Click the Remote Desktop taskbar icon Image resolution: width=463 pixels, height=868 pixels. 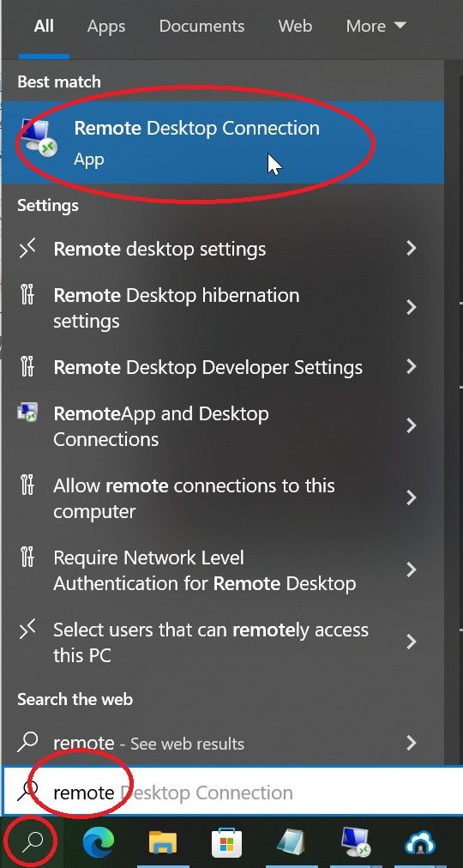coord(356,843)
